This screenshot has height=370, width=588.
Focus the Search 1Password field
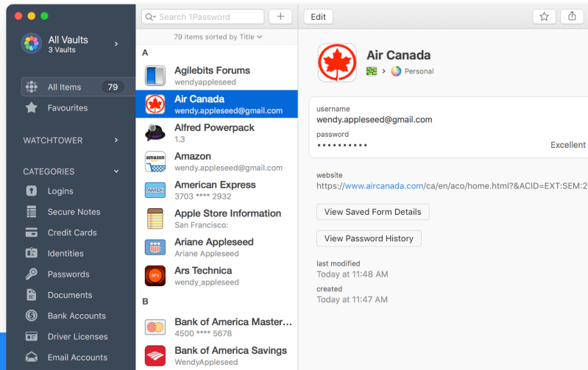[x=203, y=17]
